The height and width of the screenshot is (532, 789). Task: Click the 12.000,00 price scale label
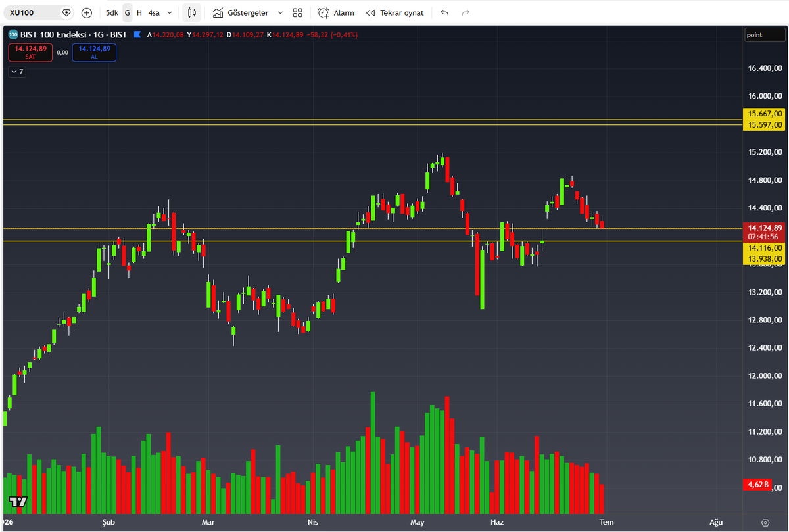[x=763, y=375]
